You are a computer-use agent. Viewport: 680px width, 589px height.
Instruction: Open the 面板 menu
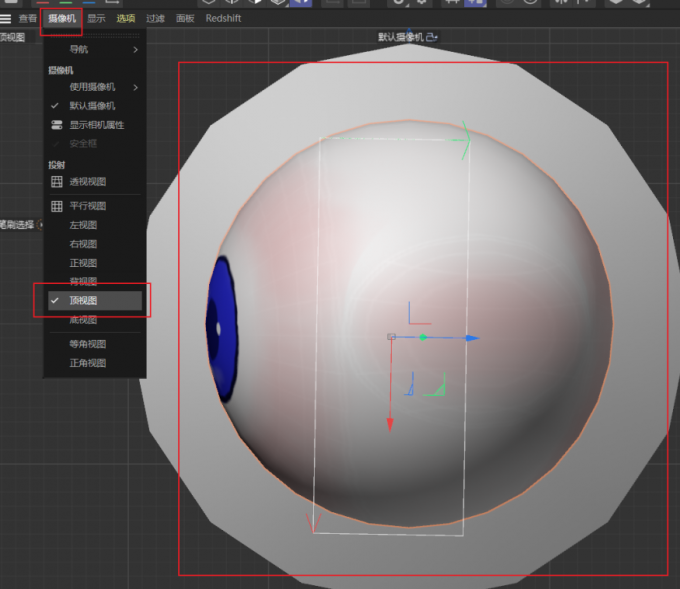(185, 19)
